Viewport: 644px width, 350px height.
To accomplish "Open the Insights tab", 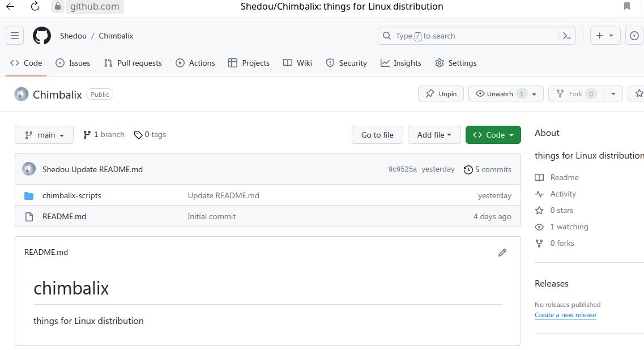I will pyautogui.click(x=401, y=63).
